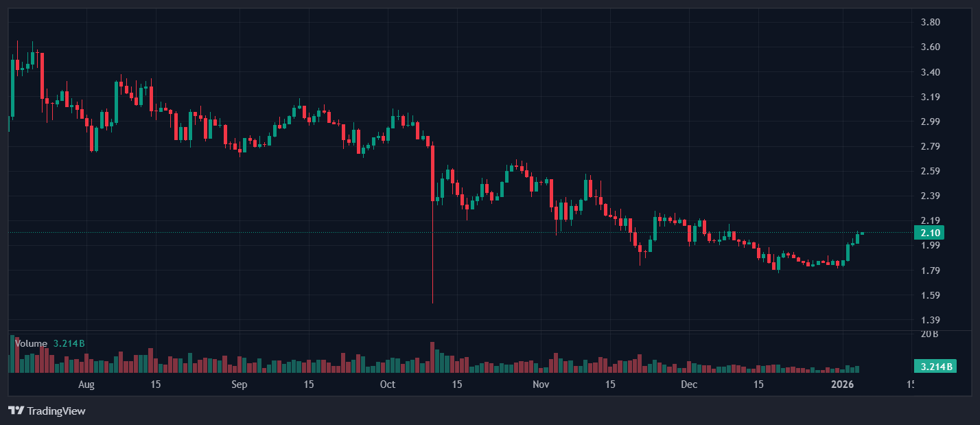Select the Volume indicator legend label
Viewport: 980px width, 425px height.
pyautogui.click(x=31, y=343)
